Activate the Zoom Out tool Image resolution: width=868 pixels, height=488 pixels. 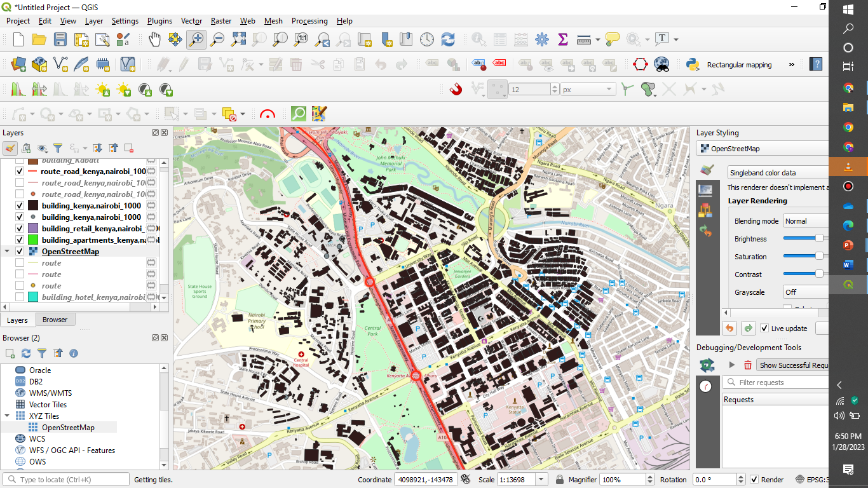pos(216,39)
